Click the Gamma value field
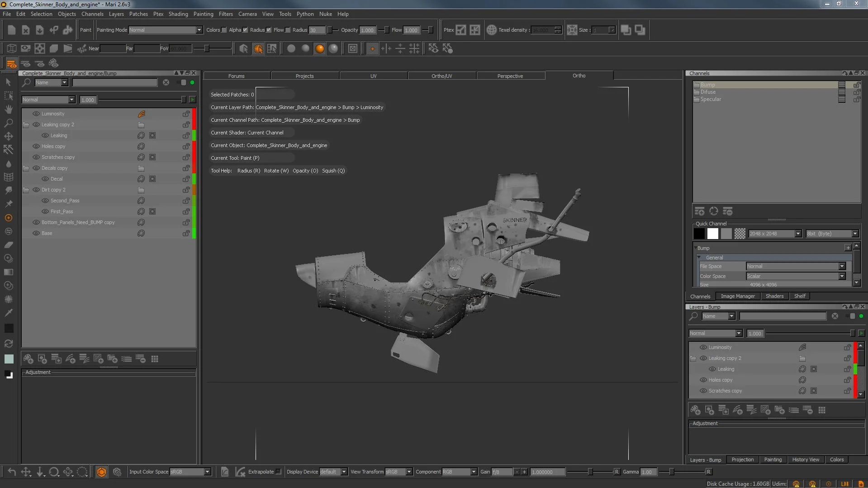The image size is (868, 488). point(649,472)
